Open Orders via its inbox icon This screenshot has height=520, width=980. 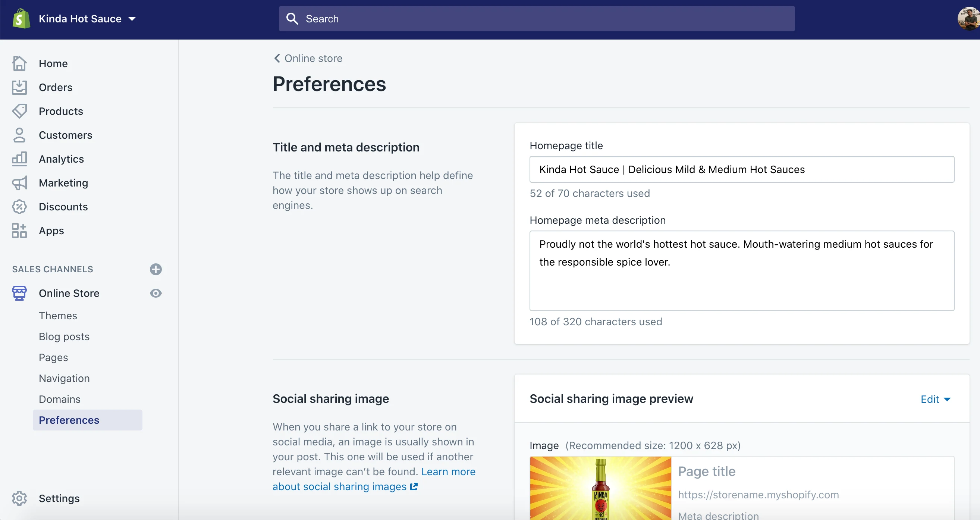(x=19, y=87)
